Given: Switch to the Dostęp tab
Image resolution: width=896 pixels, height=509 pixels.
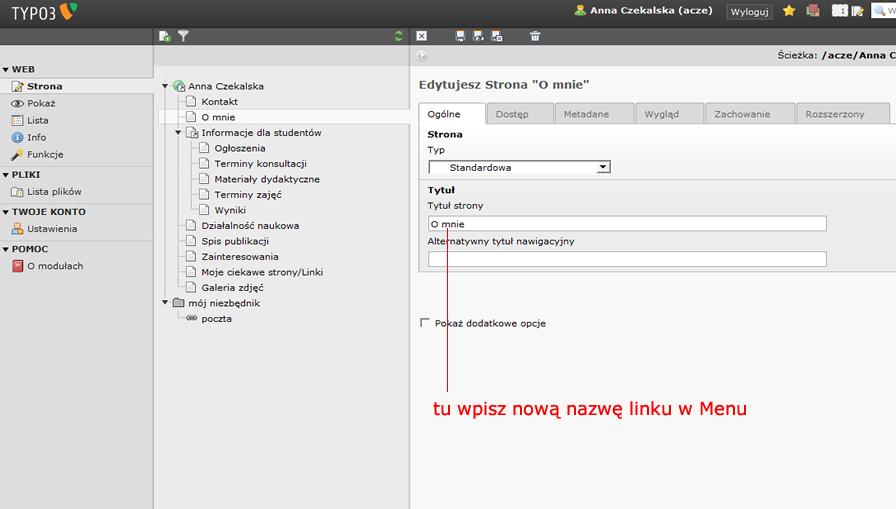Looking at the screenshot, I should (520, 114).
